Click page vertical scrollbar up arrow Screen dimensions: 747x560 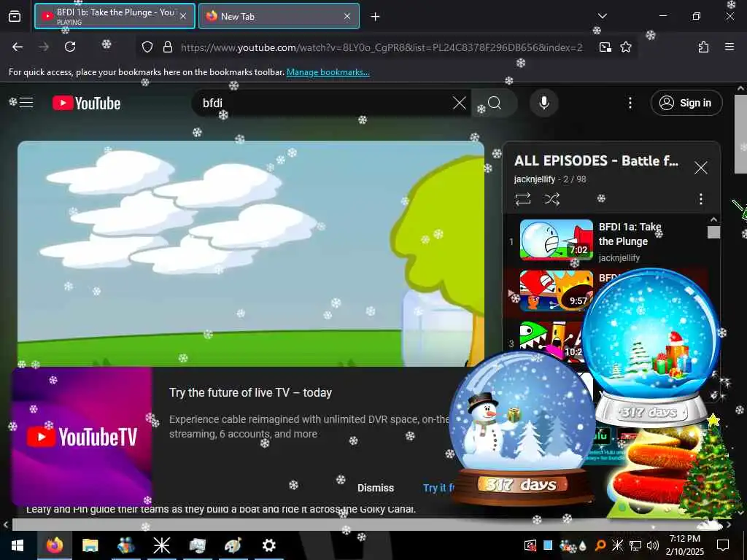pyautogui.click(x=740, y=88)
